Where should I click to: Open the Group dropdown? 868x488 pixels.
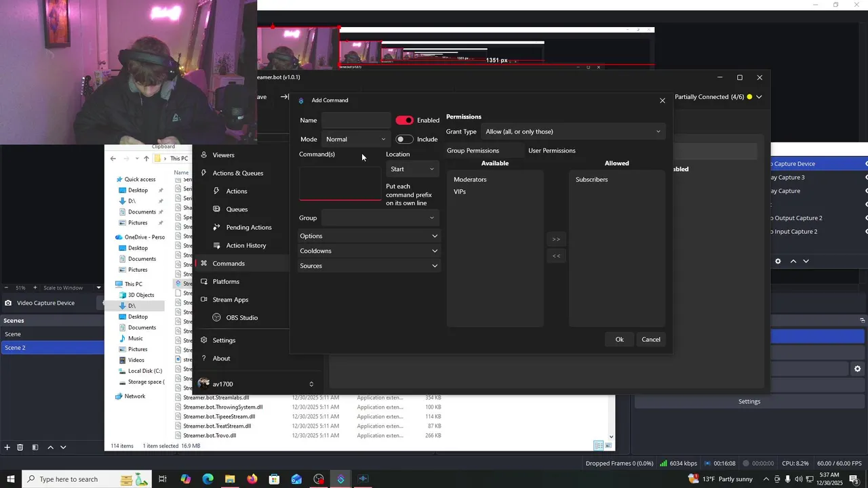(380, 218)
